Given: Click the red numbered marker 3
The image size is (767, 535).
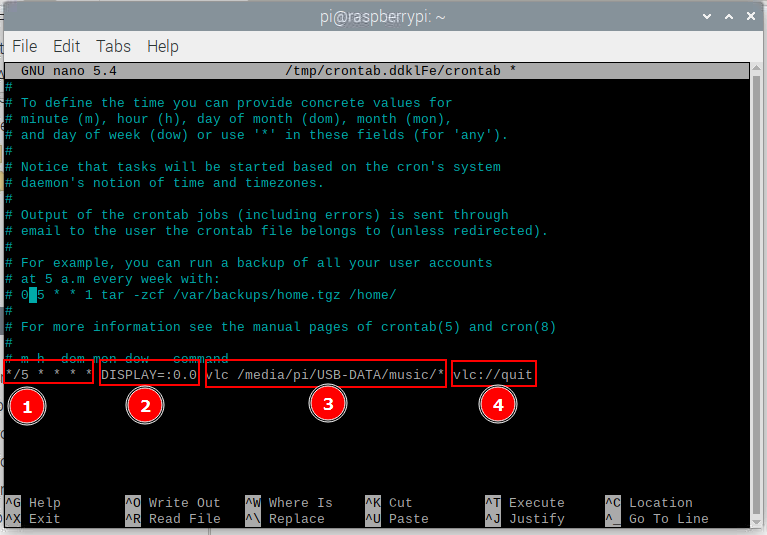Looking at the screenshot, I should point(328,404).
